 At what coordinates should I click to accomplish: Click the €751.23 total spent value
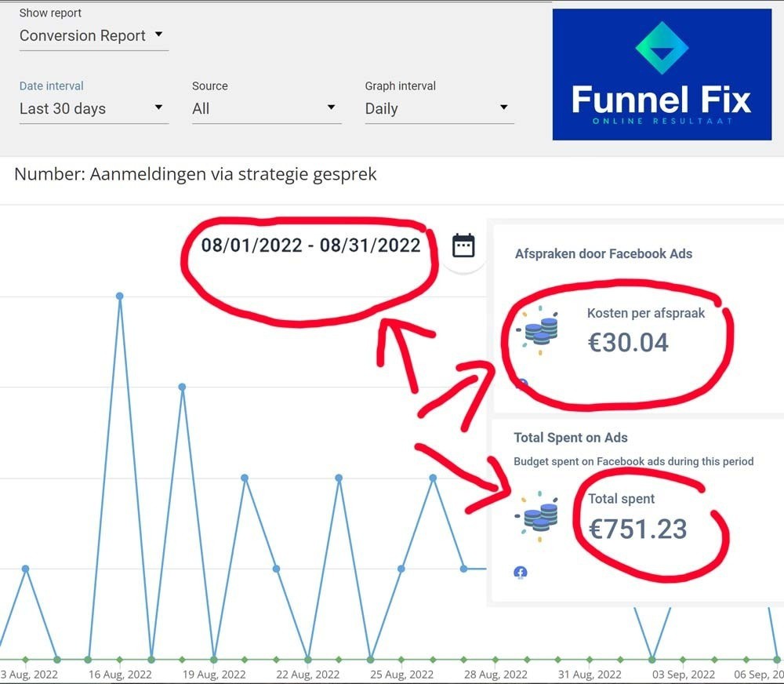pyautogui.click(x=638, y=529)
